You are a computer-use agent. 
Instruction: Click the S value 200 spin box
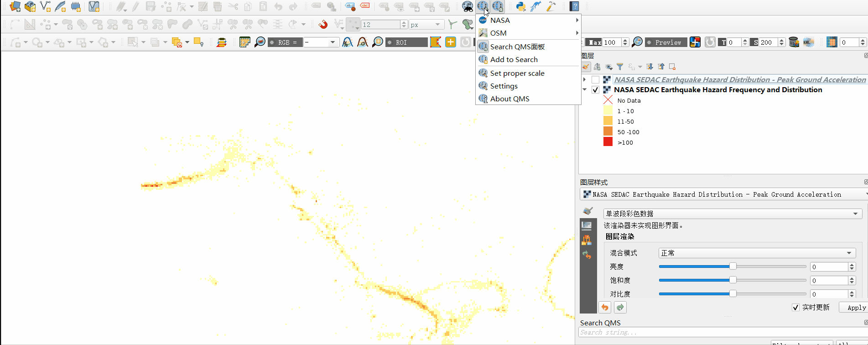tap(772, 42)
